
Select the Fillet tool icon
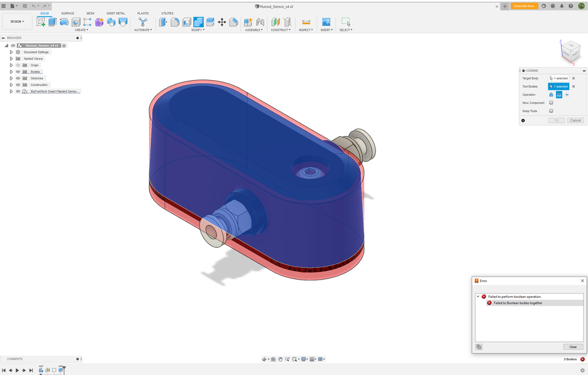(175, 22)
